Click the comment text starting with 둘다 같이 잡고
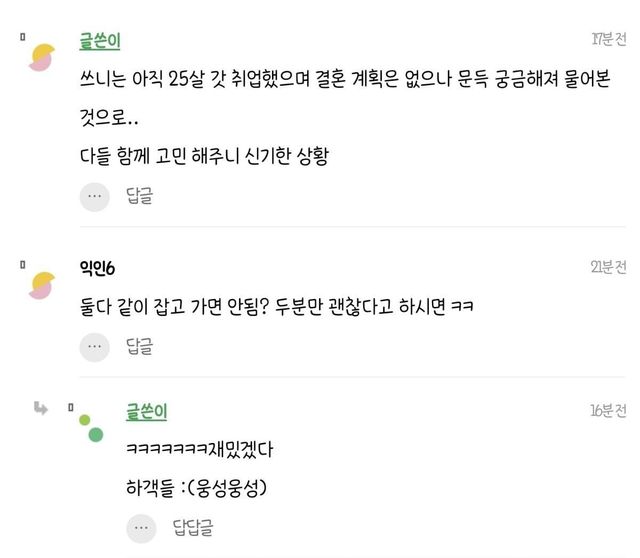640x558 pixels. coord(275,307)
